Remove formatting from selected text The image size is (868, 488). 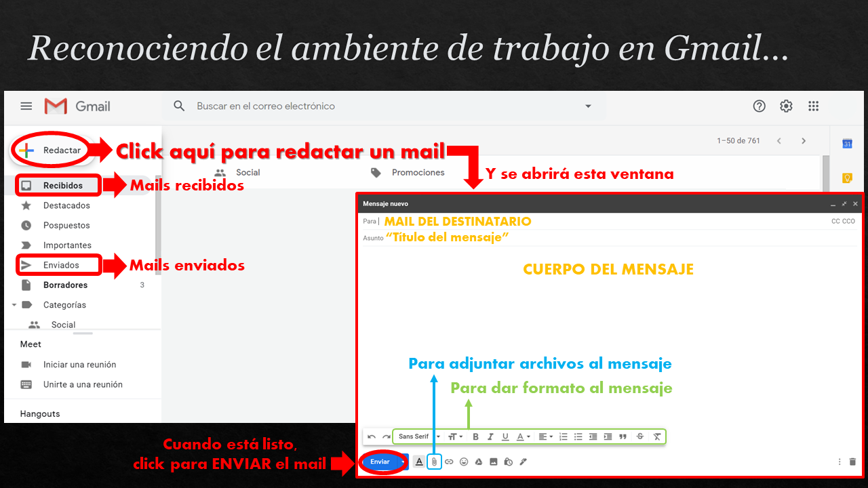coord(657,437)
